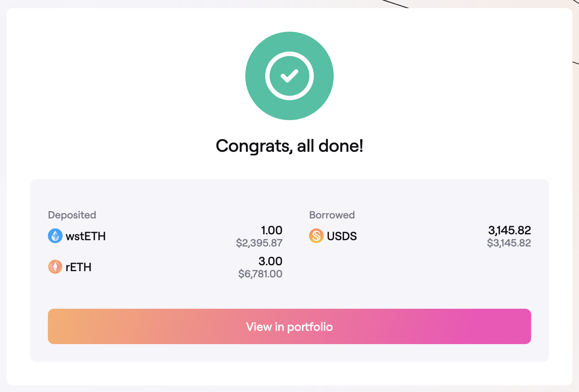Click the blue wstETH token icon
The image size is (579, 392).
pyautogui.click(x=55, y=236)
